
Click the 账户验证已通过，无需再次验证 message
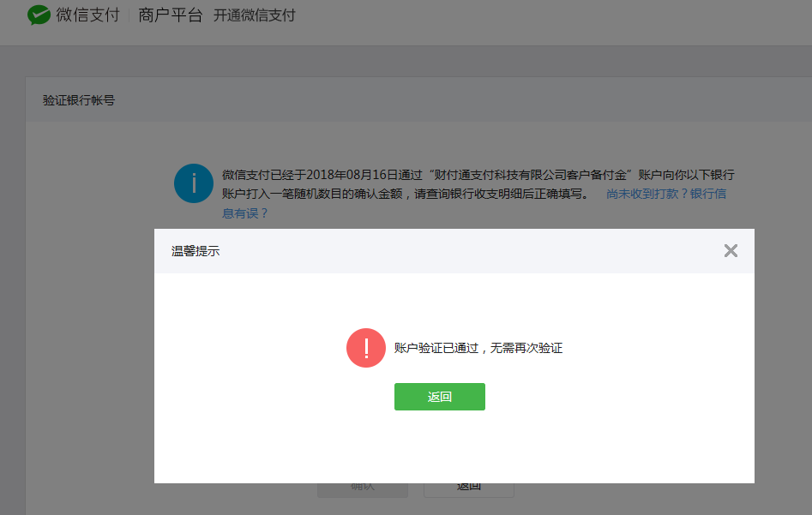[x=478, y=348]
